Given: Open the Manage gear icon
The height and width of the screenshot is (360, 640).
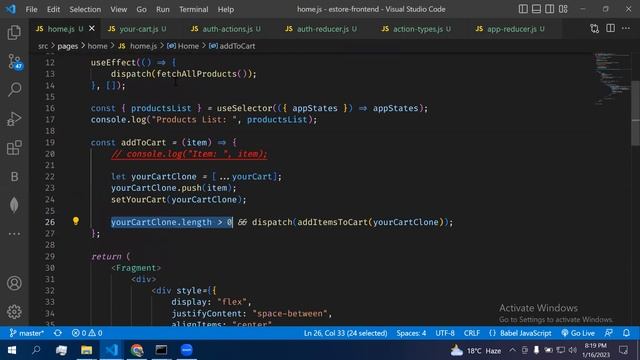Looking at the screenshot, I should (x=14, y=312).
